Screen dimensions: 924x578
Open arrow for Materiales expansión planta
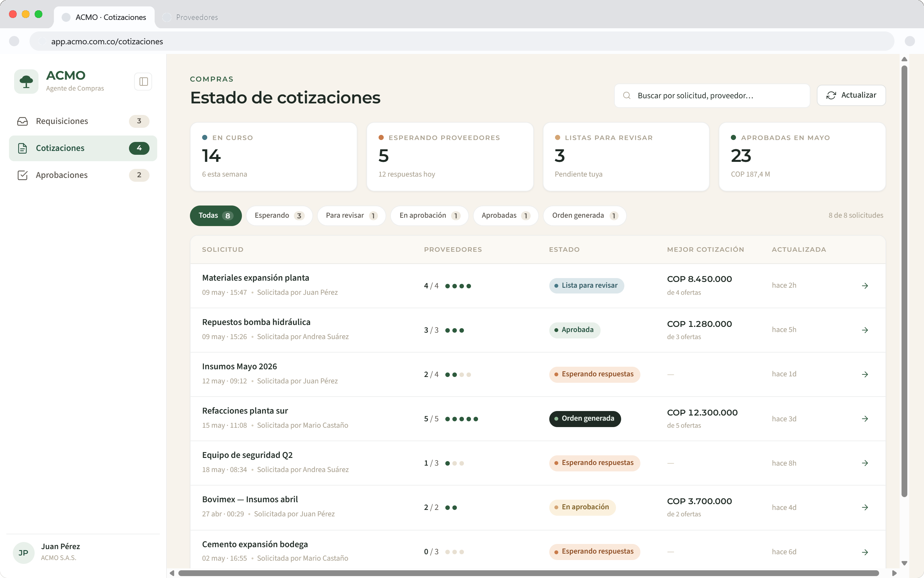(x=865, y=286)
